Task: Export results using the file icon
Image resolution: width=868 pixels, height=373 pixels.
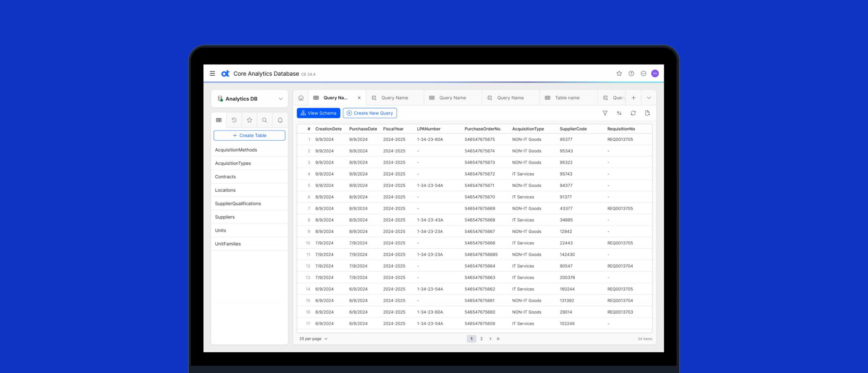Action: click(x=647, y=113)
